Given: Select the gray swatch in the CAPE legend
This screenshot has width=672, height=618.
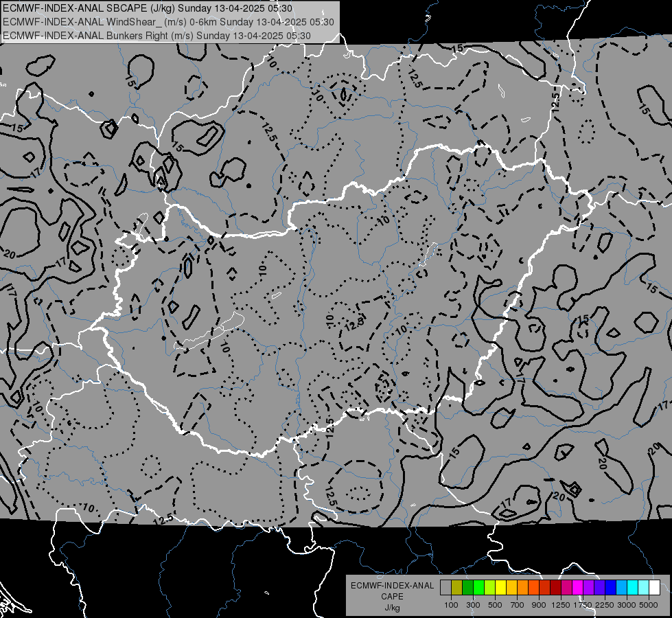Looking at the screenshot, I should (x=445, y=588).
